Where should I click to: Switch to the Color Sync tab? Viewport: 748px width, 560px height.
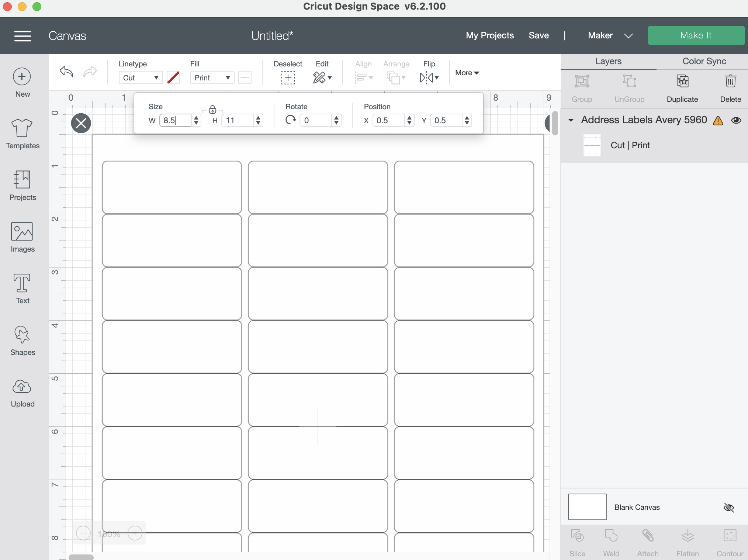tap(704, 61)
